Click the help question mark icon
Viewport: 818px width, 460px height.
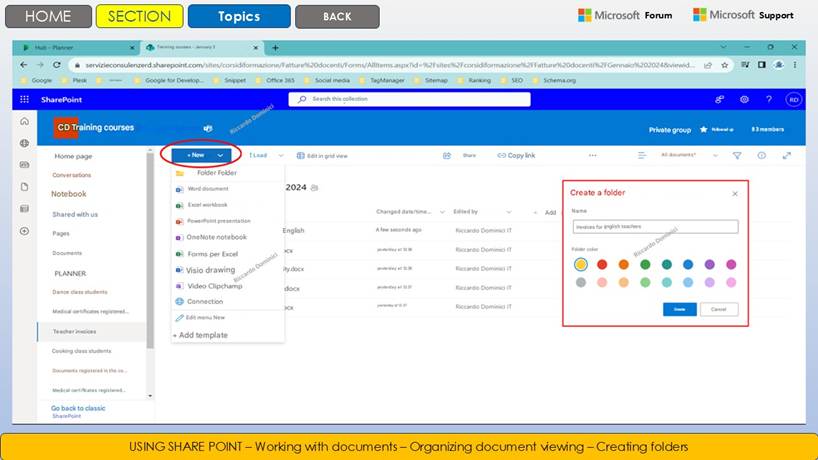[768, 99]
